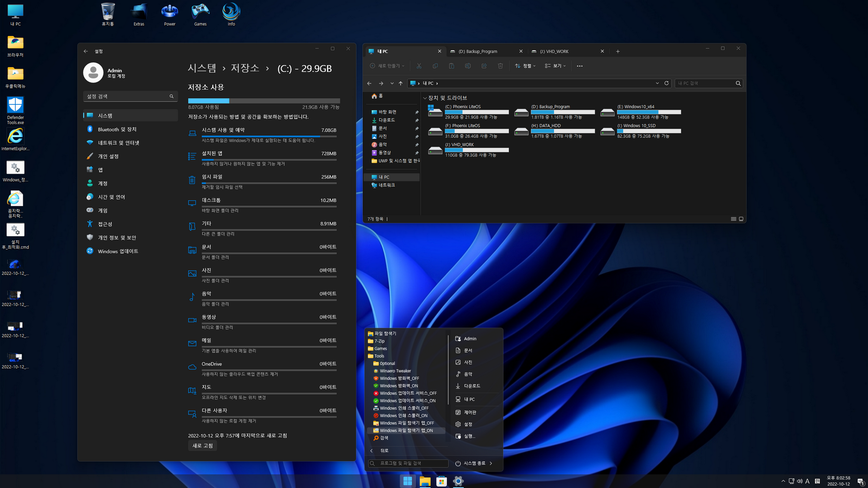Viewport: 868px width, 488px height.
Task: Open the 새로 만들기 dropdown in Explorer
Action: [387, 66]
